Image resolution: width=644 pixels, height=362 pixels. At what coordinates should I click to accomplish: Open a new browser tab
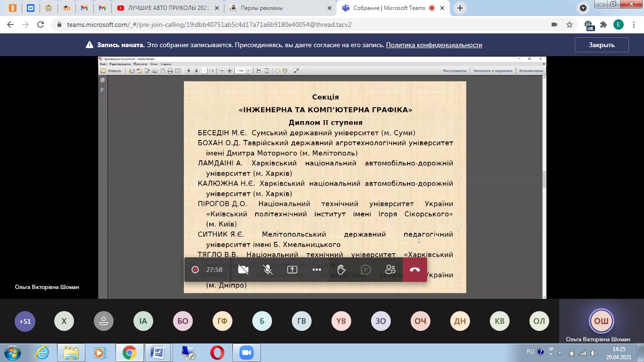[460, 8]
